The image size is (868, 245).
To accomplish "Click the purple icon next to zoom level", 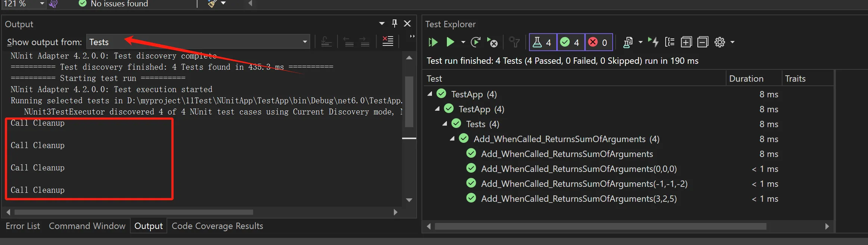I will (53, 4).
